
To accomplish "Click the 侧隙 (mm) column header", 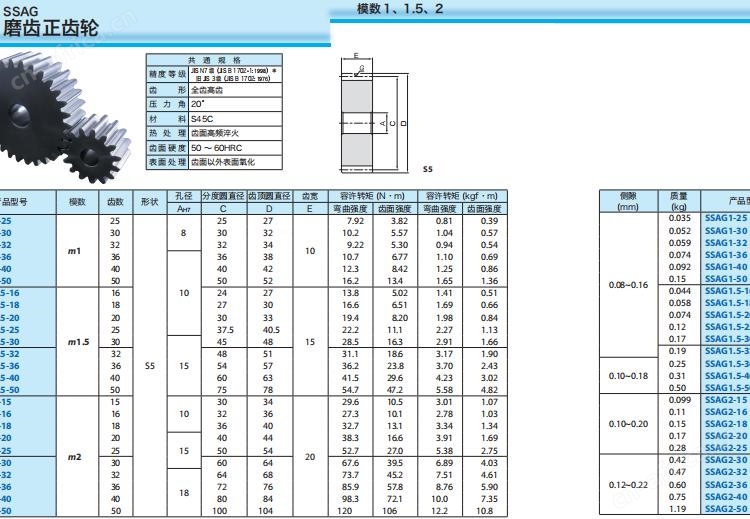I will [x=628, y=201].
